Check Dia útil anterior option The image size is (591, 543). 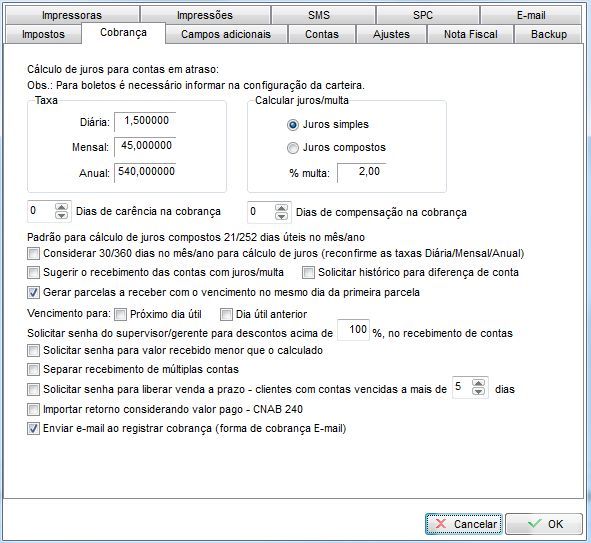226,314
